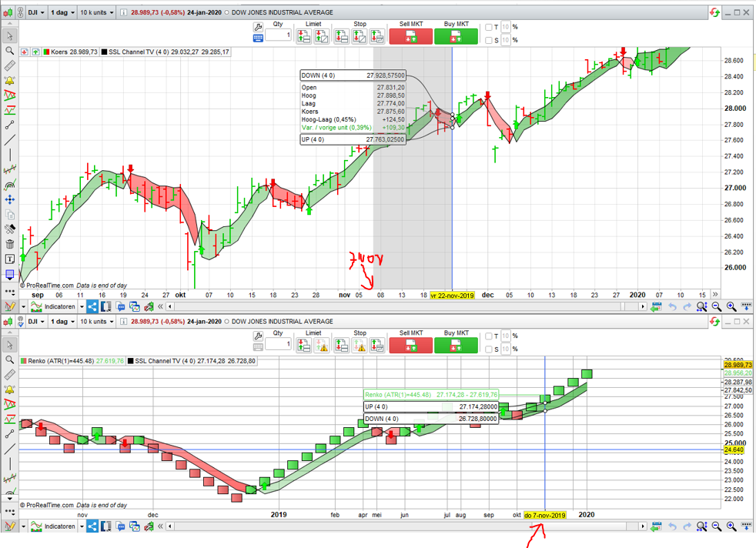Enable the S percent checkbox in top chart
The image size is (756, 548).
click(488, 41)
